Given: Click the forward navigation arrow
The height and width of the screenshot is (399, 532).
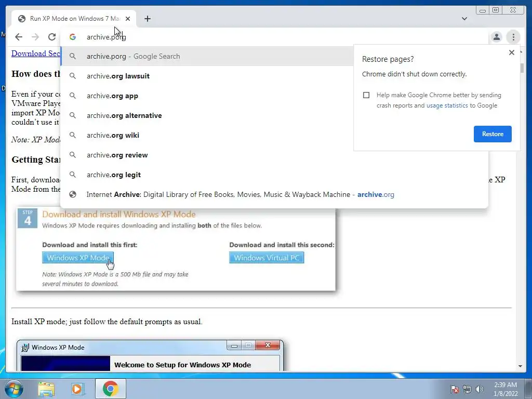Looking at the screenshot, I should [35, 37].
